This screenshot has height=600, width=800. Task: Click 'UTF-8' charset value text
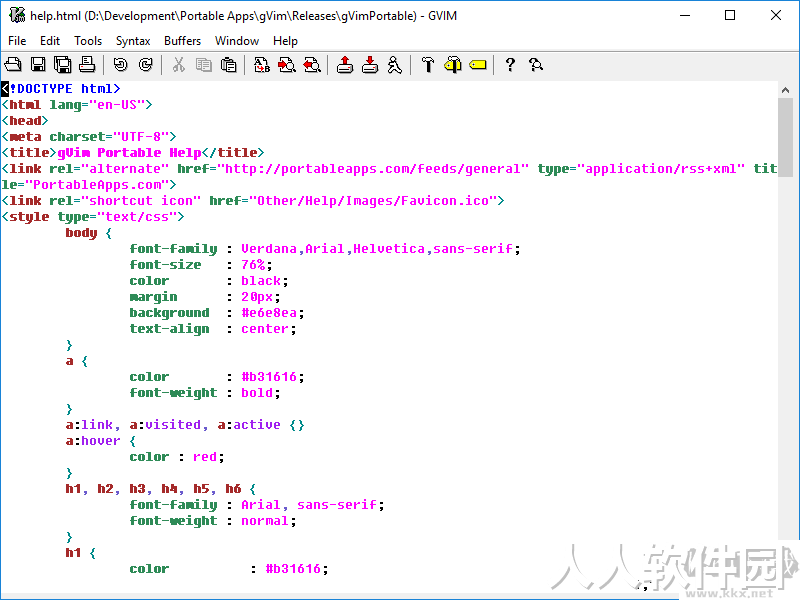[141, 137]
